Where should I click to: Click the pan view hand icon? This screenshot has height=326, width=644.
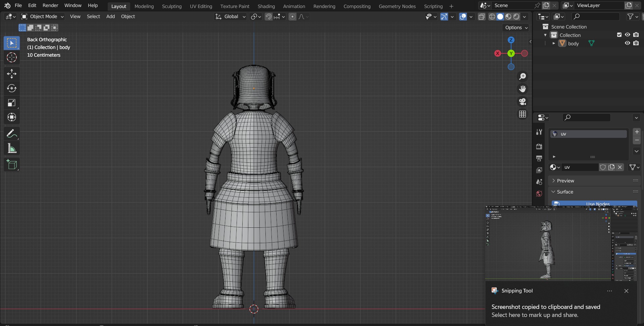(523, 89)
